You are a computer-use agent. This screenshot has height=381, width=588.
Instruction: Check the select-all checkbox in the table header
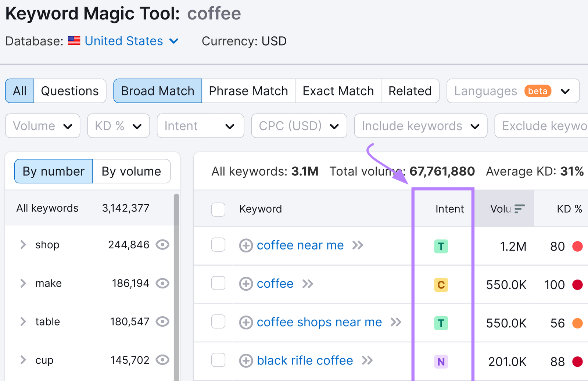pos(218,209)
